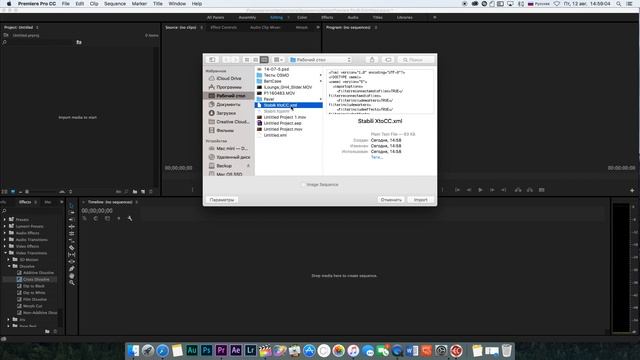Click the file dialog search field

[416, 60]
